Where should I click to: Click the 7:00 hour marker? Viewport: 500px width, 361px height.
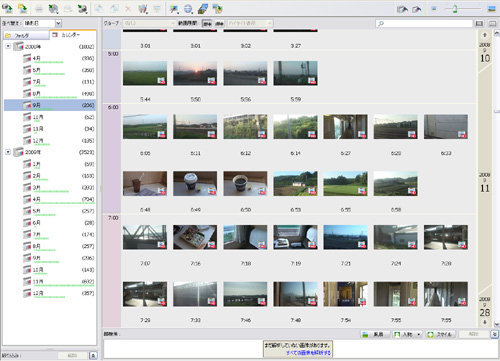pos(113,218)
